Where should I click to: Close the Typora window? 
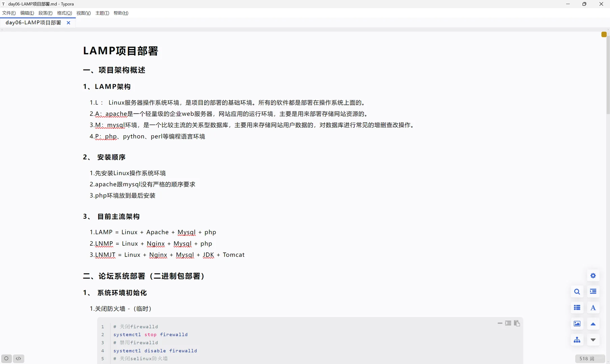tap(601, 4)
